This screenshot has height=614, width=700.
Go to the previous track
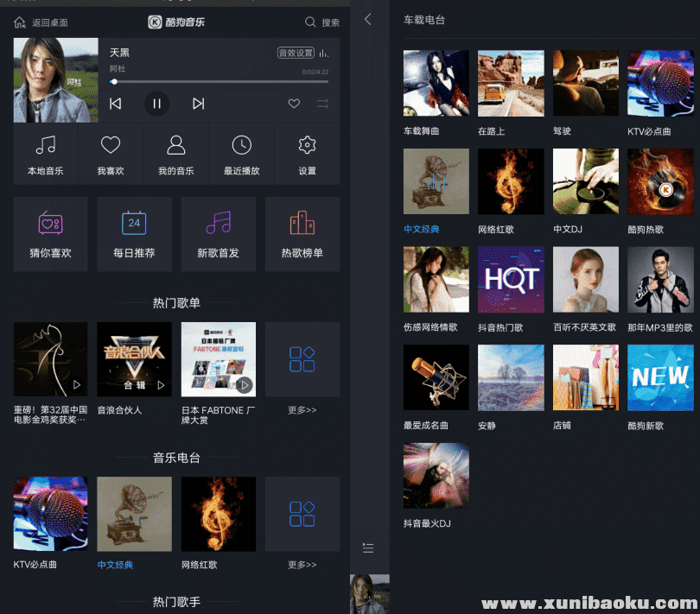pyautogui.click(x=116, y=104)
